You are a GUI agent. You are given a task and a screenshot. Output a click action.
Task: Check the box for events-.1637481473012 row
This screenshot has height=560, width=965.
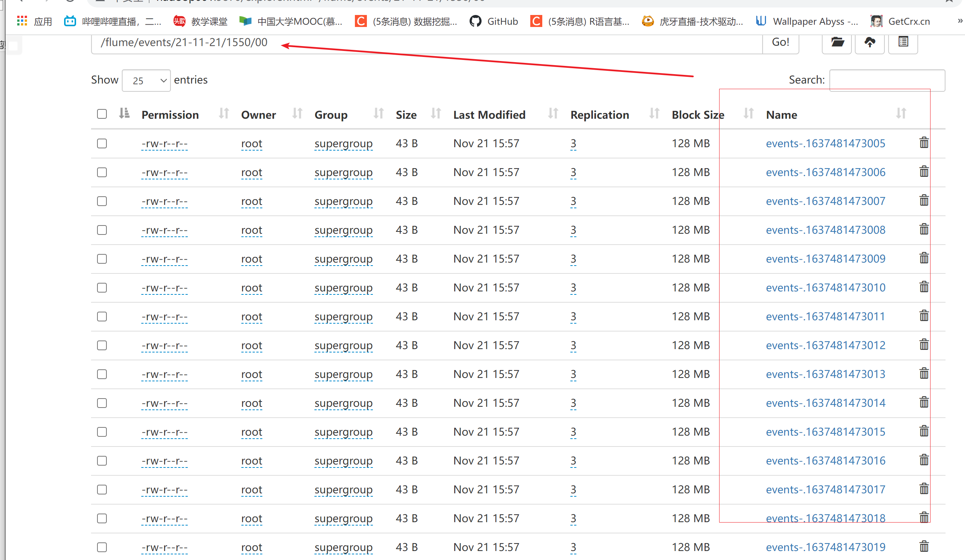pyautogui.click(x=102, y=345)
